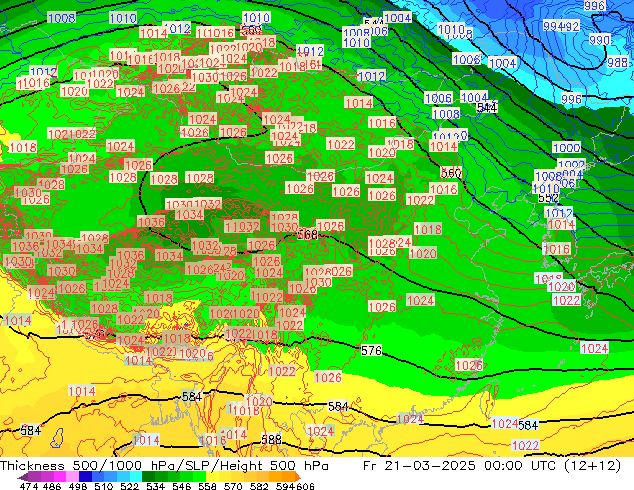Click the orange legend swatch above 594
The width and height of the screenshot is (634, 490).
pos(289,477)
